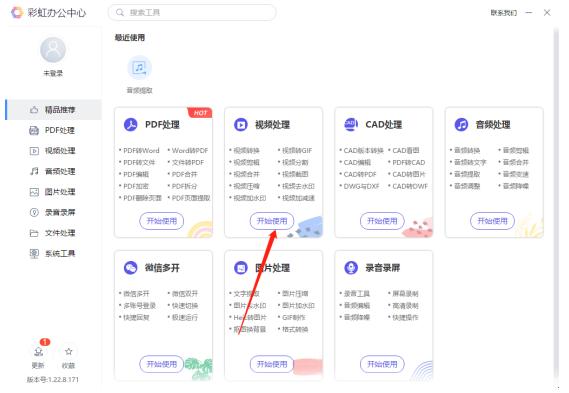Click 极速运行 in the 微信多开 list
The width and height of the screenshot is (569, 393).
pos(185,318)
